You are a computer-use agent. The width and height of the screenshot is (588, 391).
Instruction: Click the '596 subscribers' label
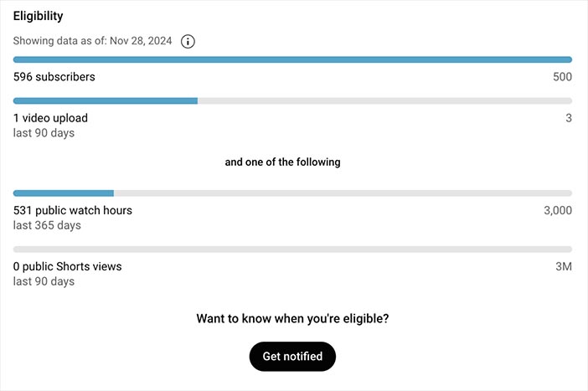pos(54,77)
